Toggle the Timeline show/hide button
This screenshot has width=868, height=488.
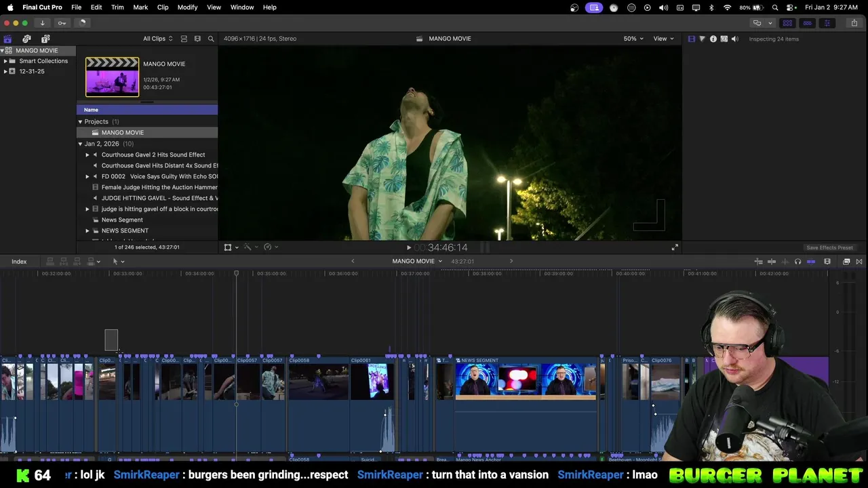click(x=807, y=23)
